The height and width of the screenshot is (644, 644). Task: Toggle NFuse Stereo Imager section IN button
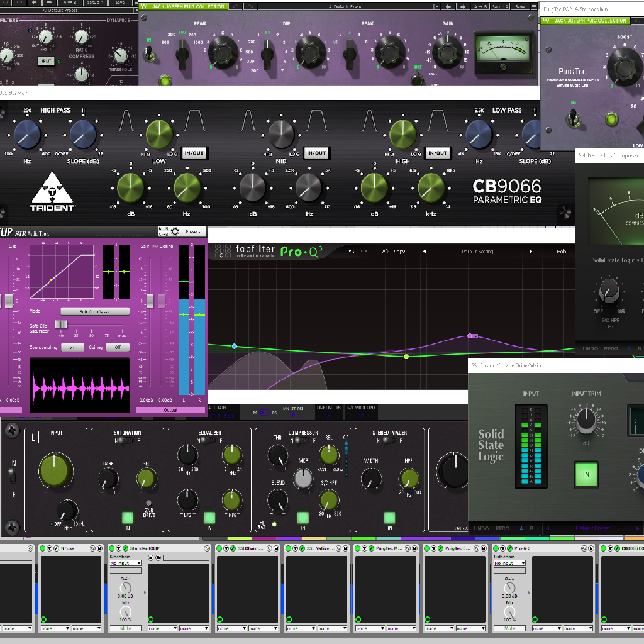click(389, 518)
